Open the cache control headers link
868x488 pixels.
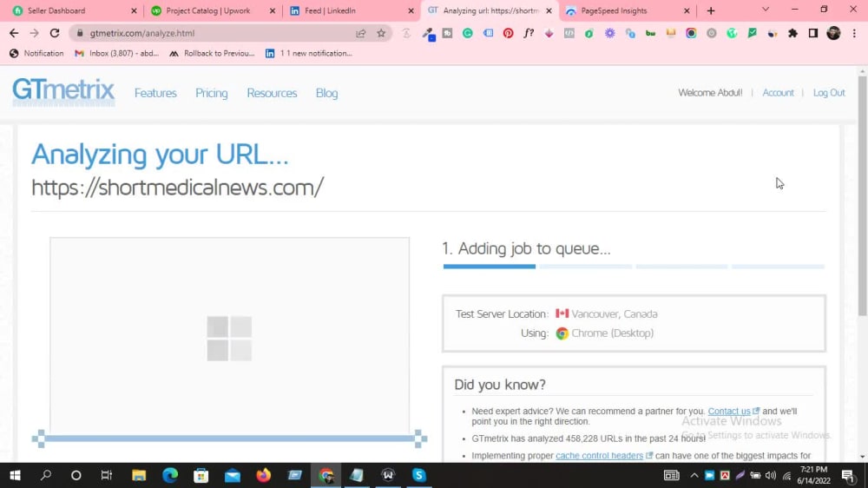click(x=600, y=455)
